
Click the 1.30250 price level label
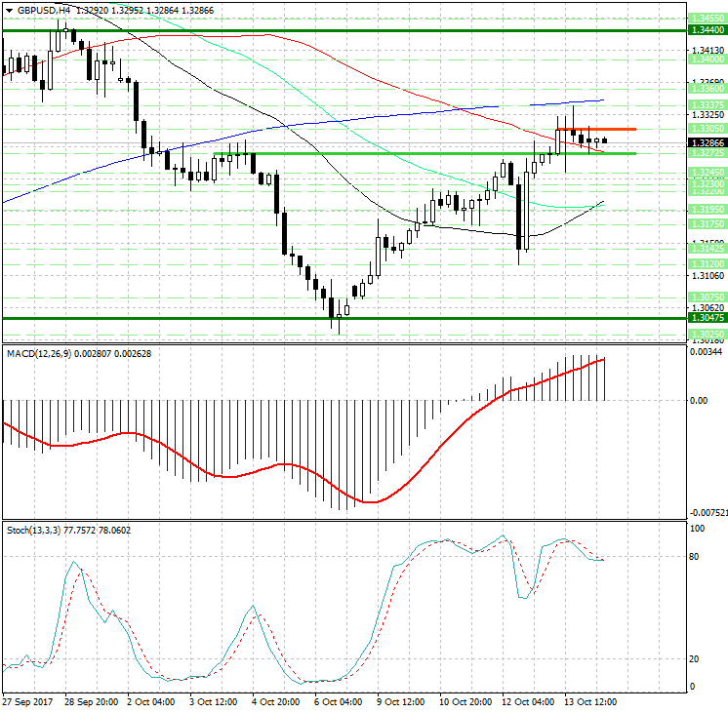(x=708, y=335)
